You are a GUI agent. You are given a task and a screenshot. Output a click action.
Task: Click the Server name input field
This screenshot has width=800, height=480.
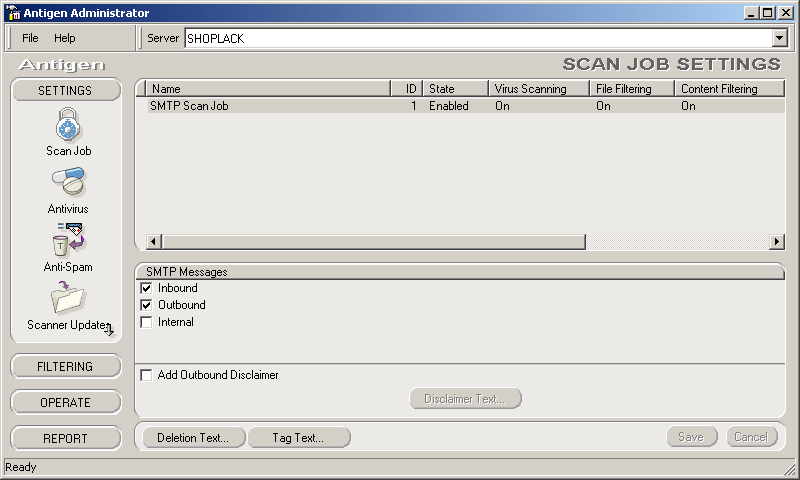pos(479,38)
